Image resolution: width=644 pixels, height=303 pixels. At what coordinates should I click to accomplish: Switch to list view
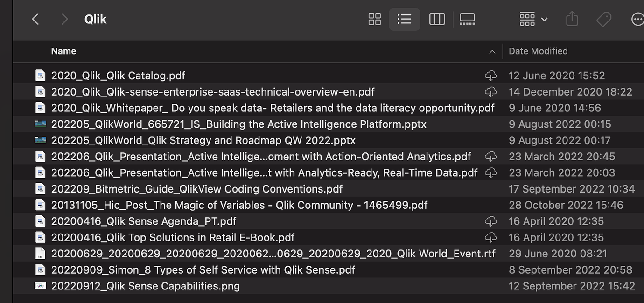[404, 19]
